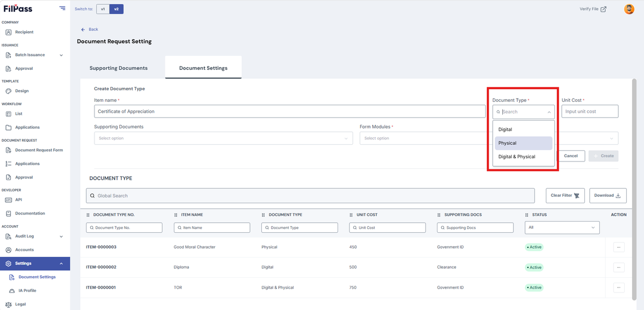Click the Document Type No. filter field
The height and width of the screenshot is (310, 644).
click(124, 227)
